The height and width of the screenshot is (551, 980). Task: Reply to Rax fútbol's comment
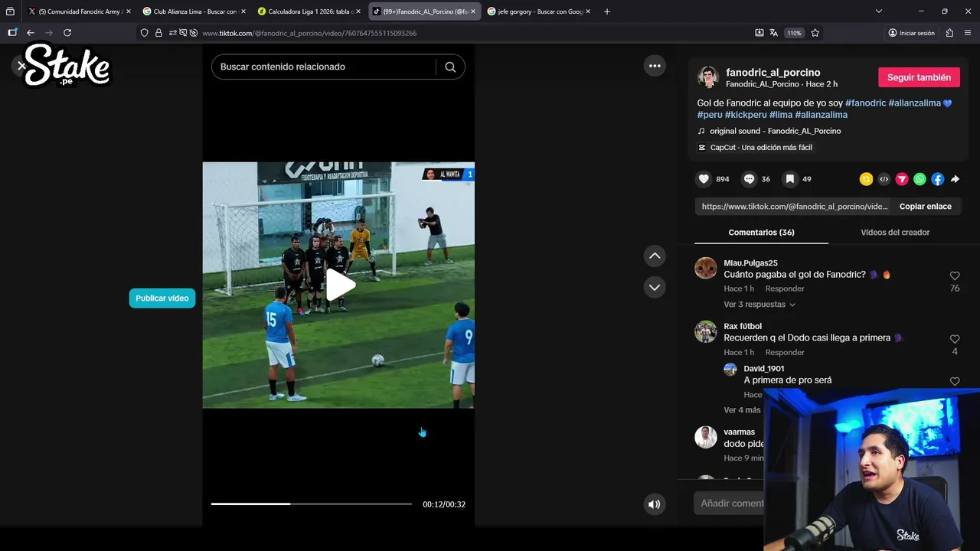(x=785, y=352)
